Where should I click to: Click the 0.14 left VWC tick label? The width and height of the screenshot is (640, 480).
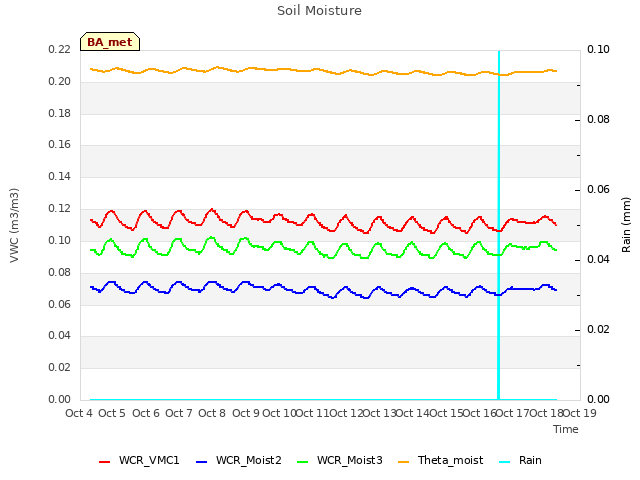point(60,176)
